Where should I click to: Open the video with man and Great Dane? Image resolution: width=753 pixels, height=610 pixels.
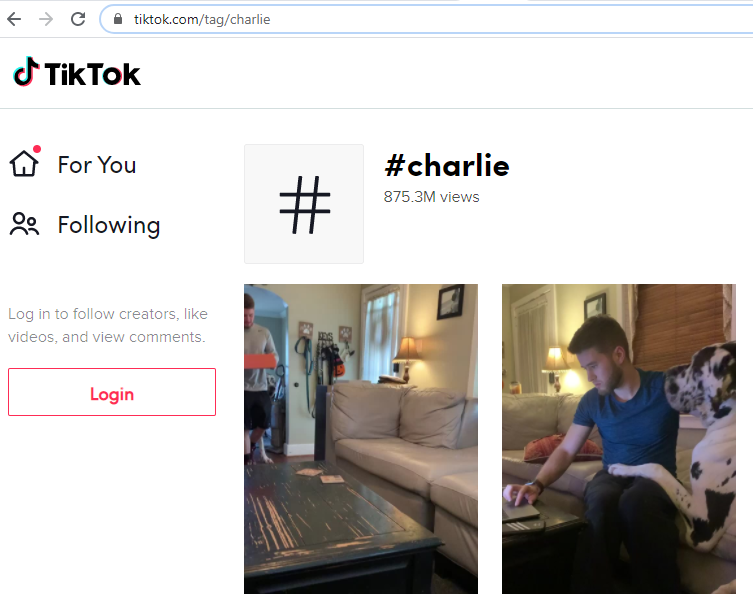(619, 439)
